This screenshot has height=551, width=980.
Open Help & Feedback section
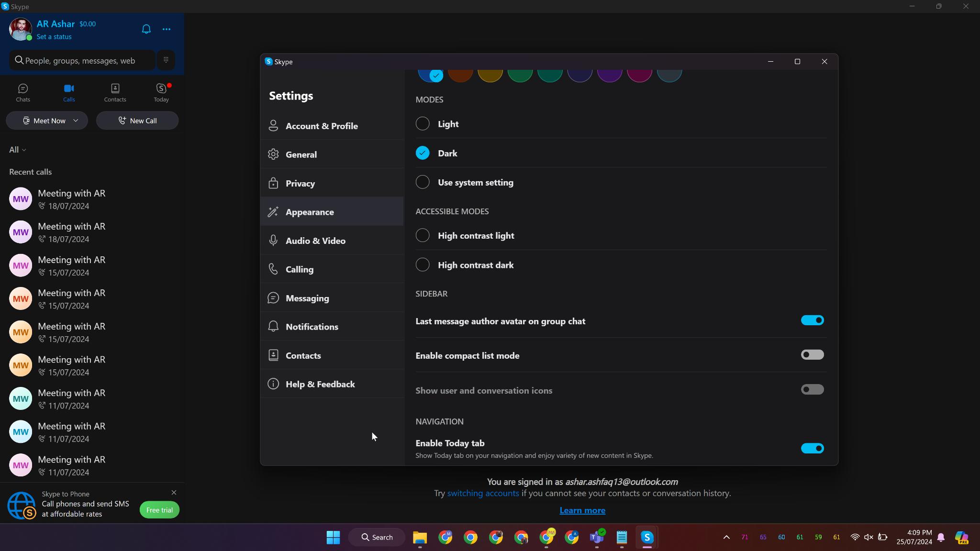pyautogui.click(x=332, y=384)
